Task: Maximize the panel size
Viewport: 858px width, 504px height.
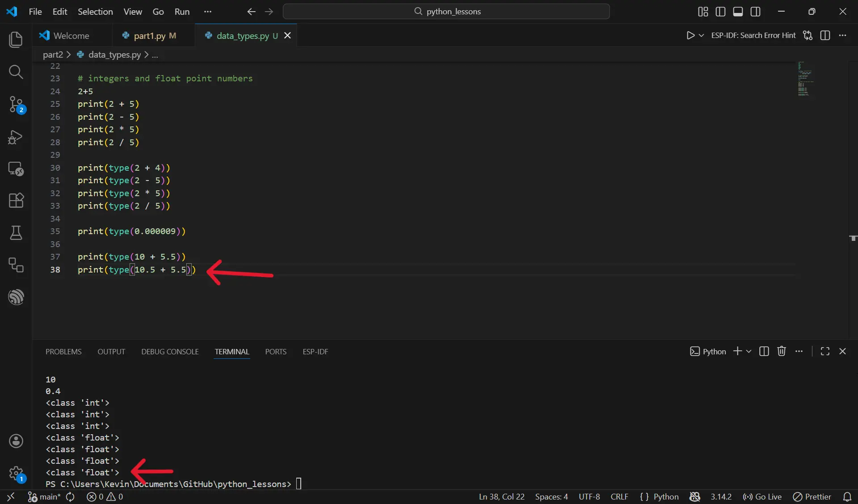Action: point(825,351)
